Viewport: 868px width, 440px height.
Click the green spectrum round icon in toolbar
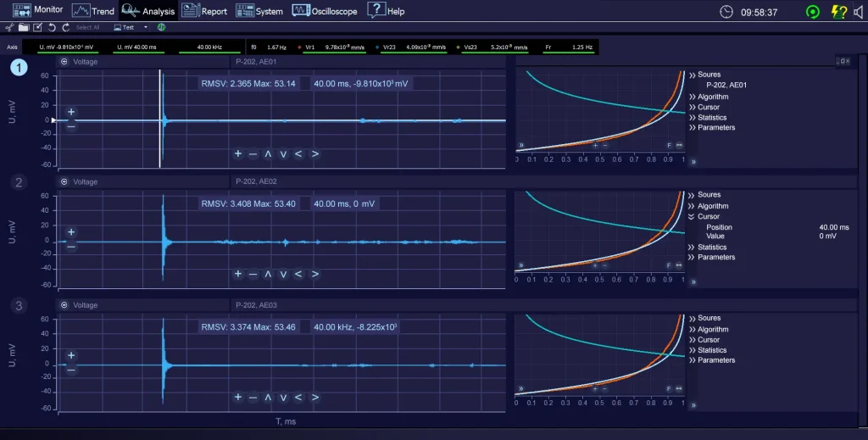[x=161, y=27]
